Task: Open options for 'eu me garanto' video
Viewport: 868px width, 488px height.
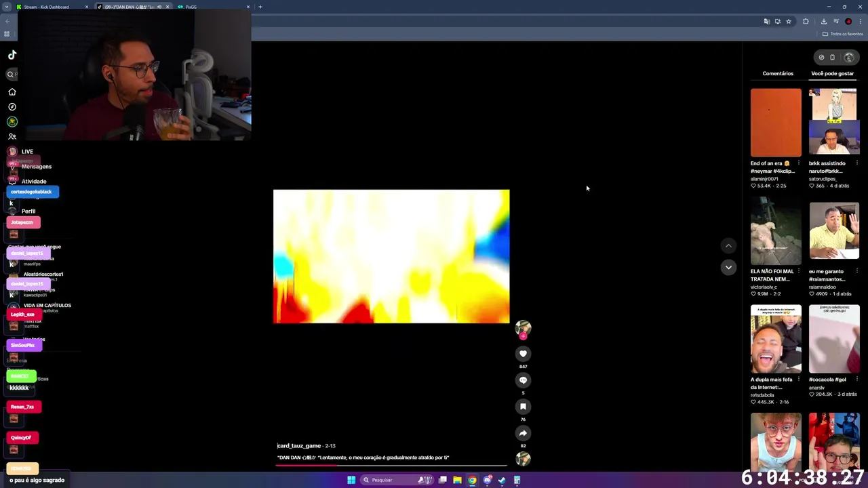Action: (x=856, y=271)
